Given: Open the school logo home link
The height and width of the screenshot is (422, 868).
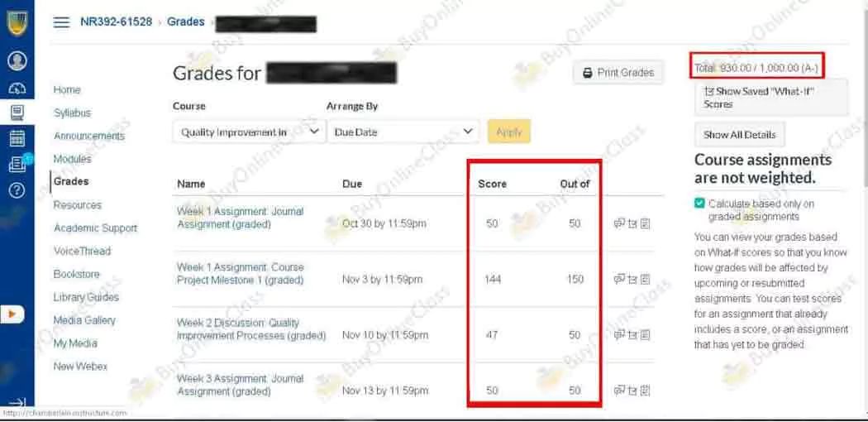Looking at the screenshot, I should (17, 23).
